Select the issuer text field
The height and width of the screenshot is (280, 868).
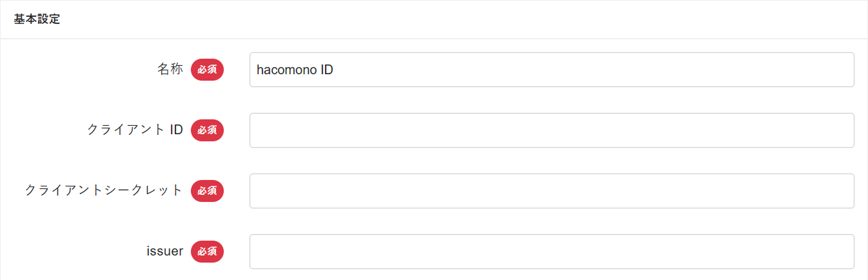coord(551,252)
